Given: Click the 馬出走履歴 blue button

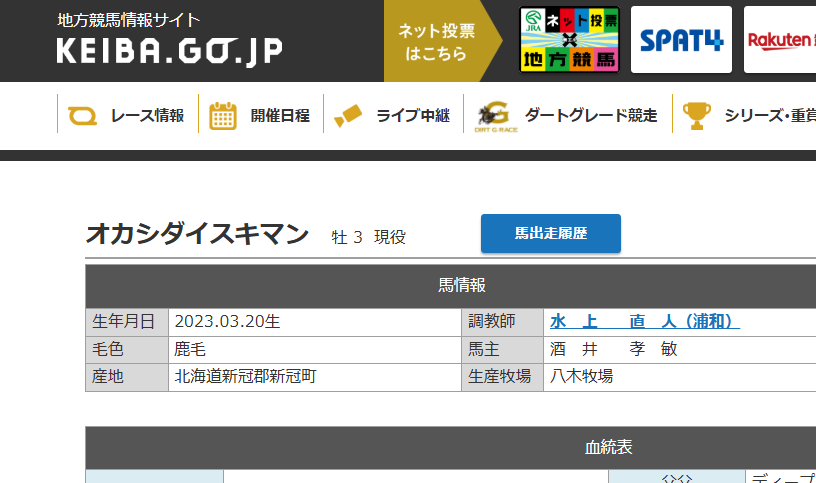Looking at the screenshot, I should pyautogui.click(x=551, y=234).
